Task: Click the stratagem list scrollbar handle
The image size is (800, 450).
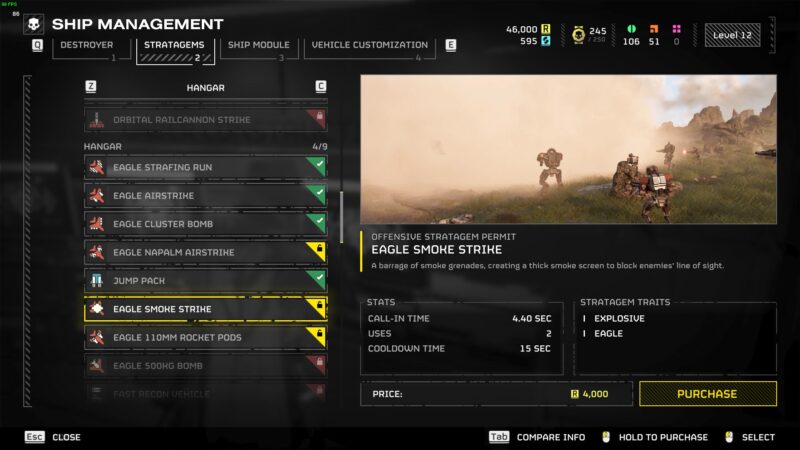Action: (x=341, y=217)
